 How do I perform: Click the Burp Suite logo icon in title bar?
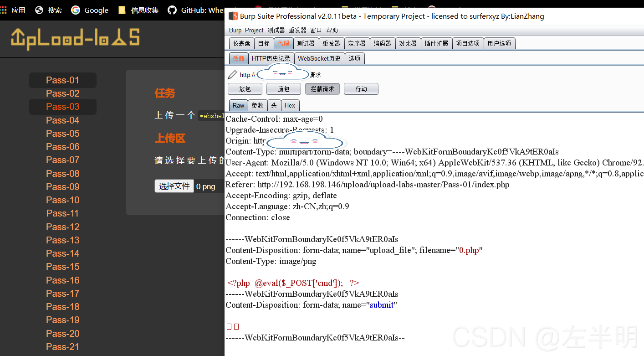pyautogui.click(x=233, y=16)
